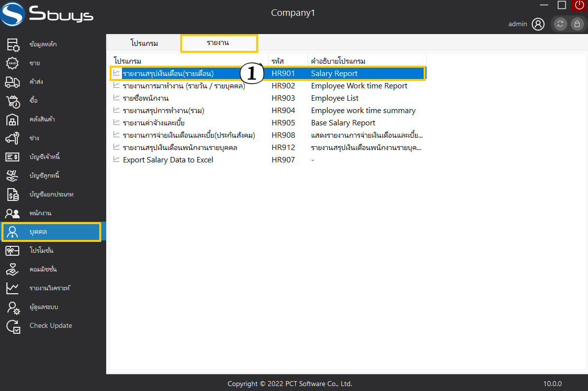This screenshot has height=391, width=588.
Task: Select the รายชื่อพนักงาน Employee List report
Action: (x=146, y=98)
